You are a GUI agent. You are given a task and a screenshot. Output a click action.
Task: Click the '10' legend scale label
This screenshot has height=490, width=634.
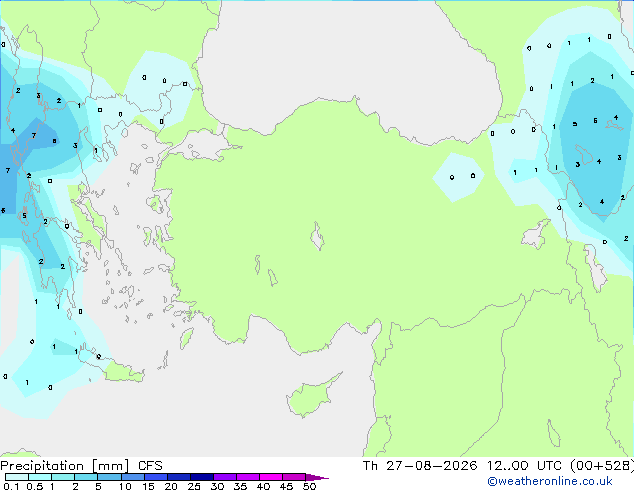pos(125,486)
